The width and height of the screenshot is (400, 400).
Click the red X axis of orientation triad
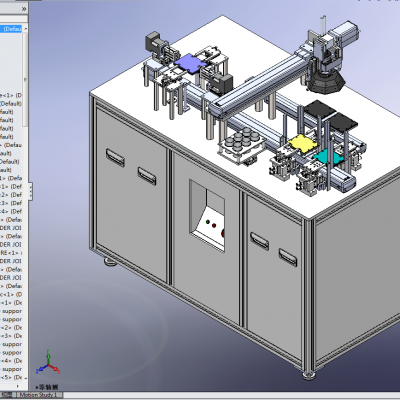tap(55, 369)
